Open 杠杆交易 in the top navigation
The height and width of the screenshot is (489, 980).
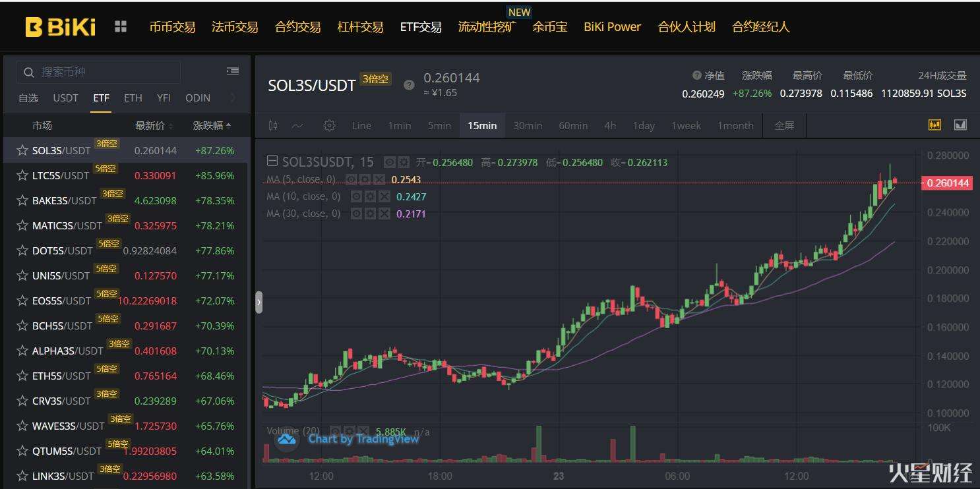(x=360, y=27)
